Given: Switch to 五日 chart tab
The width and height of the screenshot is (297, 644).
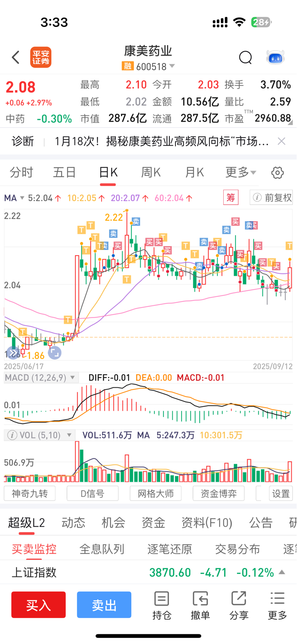Looking at the screenshot, I should [x=64, y=173].
